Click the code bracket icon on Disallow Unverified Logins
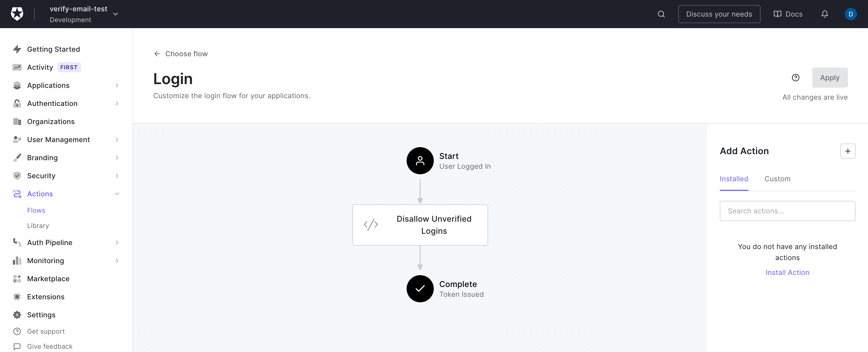Image resolution: width=868 pixels, height=352 pixels. click(370, 225)
